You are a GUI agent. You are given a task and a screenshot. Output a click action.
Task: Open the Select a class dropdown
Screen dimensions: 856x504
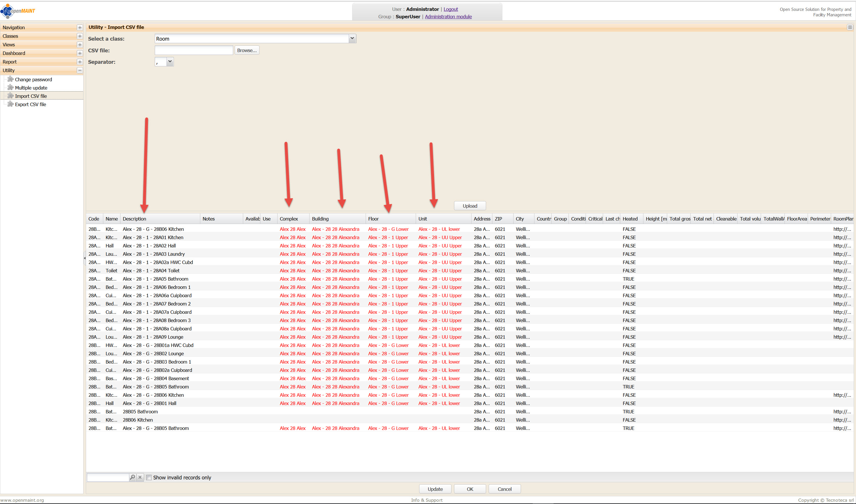[352, 38]
